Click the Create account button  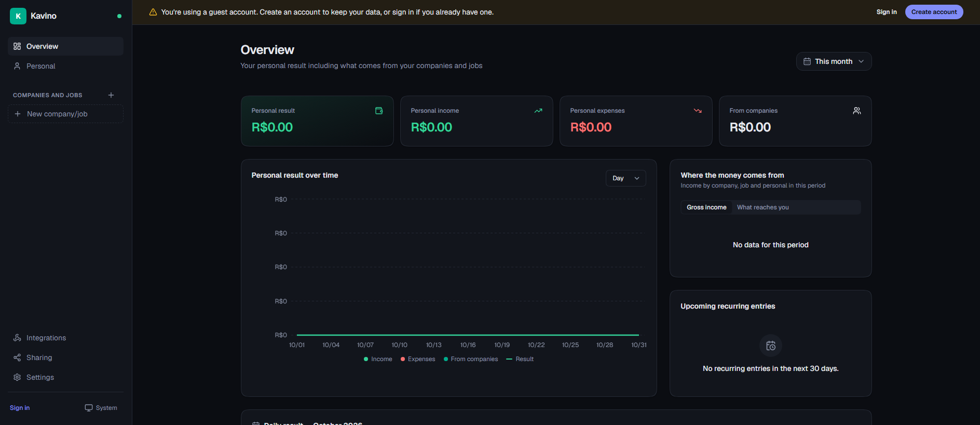coord(934,12)
